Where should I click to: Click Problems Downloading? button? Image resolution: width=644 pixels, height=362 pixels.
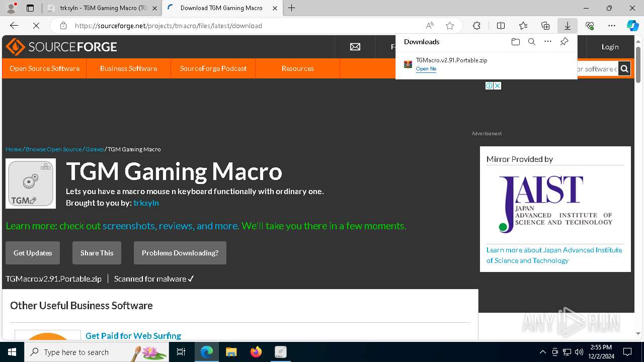180,253
